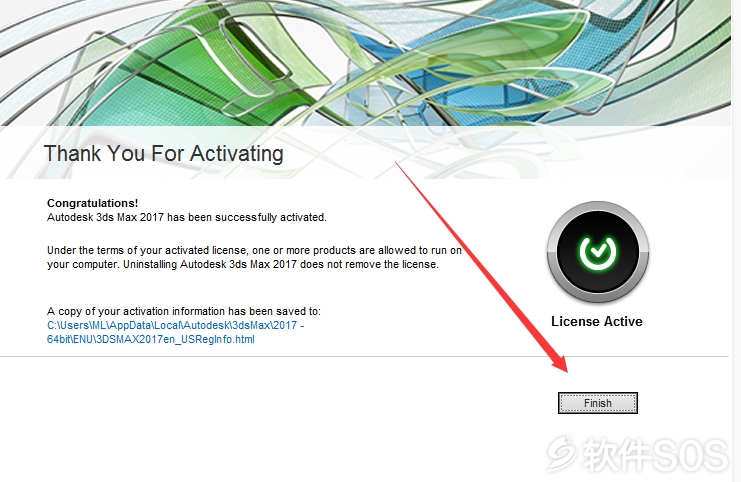The image size is (741, 482).
Task: Click the License Active label
Action: [x=597, y=321]
